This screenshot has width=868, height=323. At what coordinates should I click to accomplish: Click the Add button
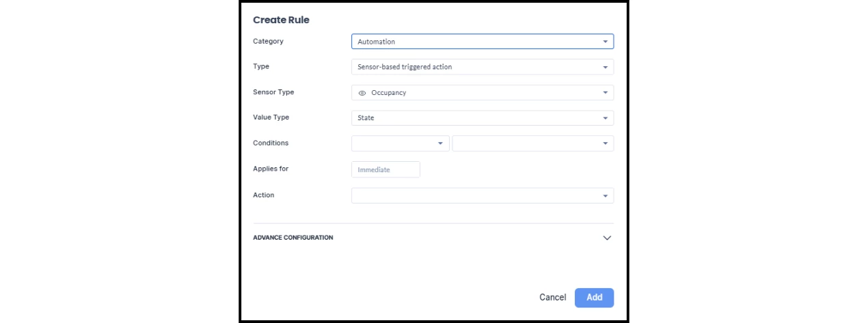click(594, 298)
